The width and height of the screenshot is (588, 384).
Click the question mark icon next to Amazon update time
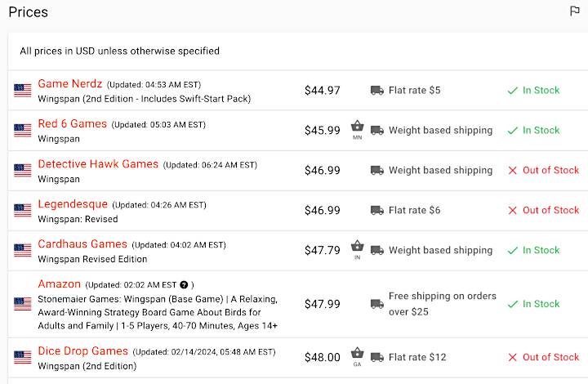pos(184,284)
